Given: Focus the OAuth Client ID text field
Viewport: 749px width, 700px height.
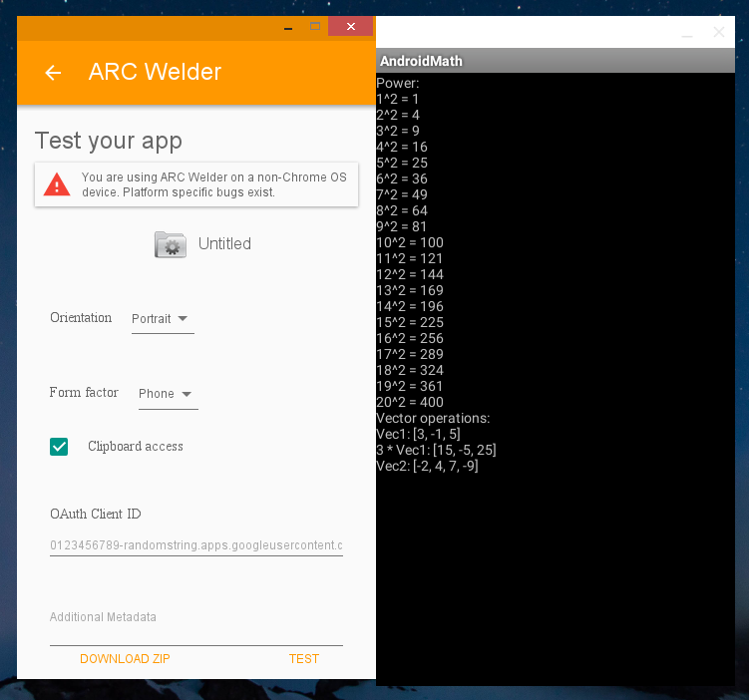Looking at the screenshot, I should [195, 545].
